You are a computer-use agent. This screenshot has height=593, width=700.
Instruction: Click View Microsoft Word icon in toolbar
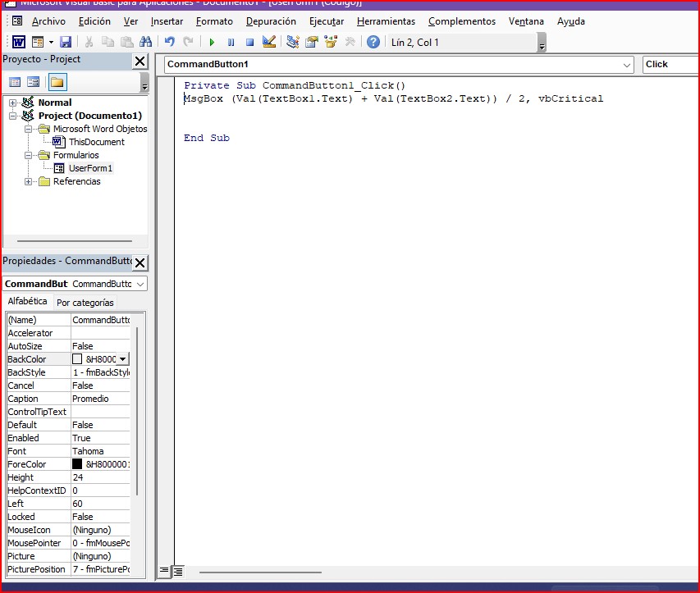point(18,42)
